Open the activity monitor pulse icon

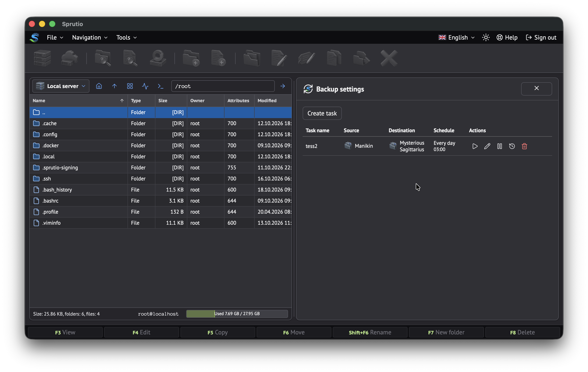click(145, 86)
